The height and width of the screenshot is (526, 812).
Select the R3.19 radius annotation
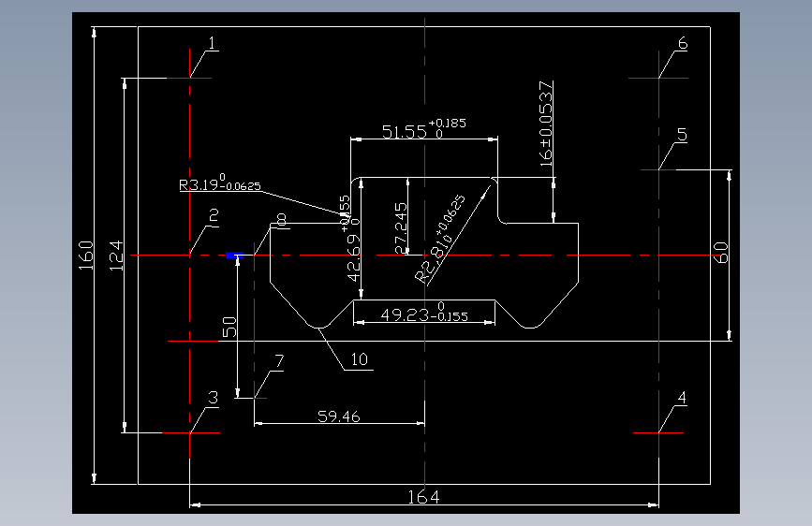pos(219,183)
